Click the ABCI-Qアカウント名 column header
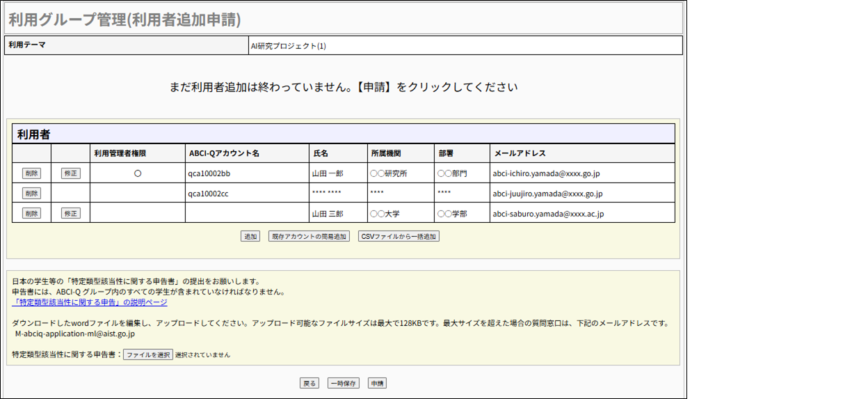This screenshot has height=399, width=868. tap(224, 153)
